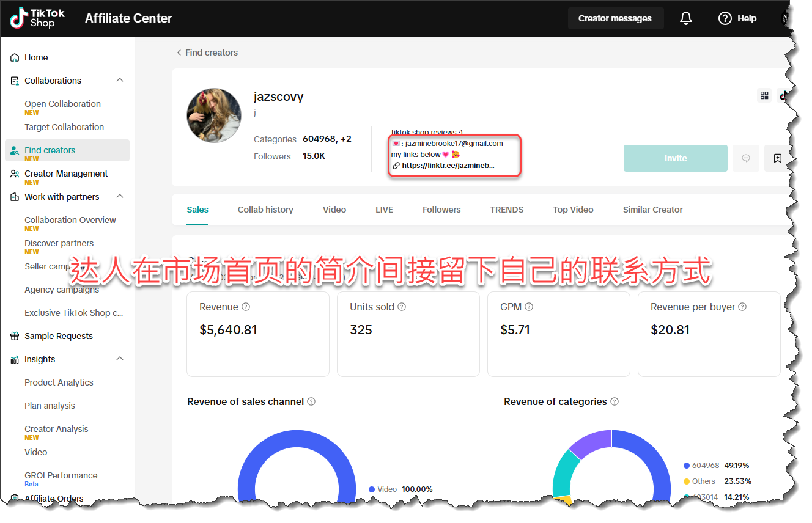Click the blue Video legend dot

pyautogui.click(x=372, y=489)
